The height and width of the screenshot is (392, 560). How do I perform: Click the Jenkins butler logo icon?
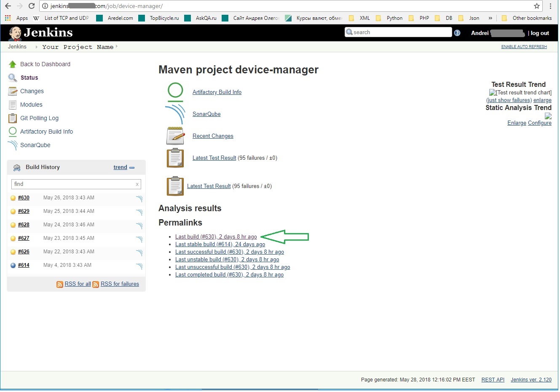[15, 33]
